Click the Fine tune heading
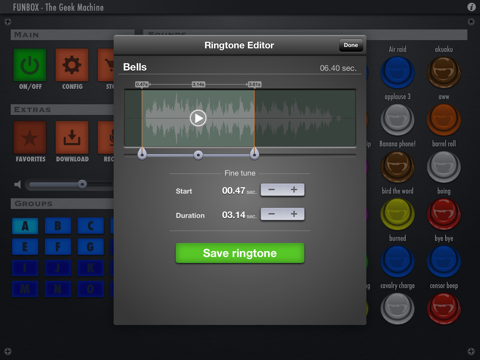 pos(240,173)
